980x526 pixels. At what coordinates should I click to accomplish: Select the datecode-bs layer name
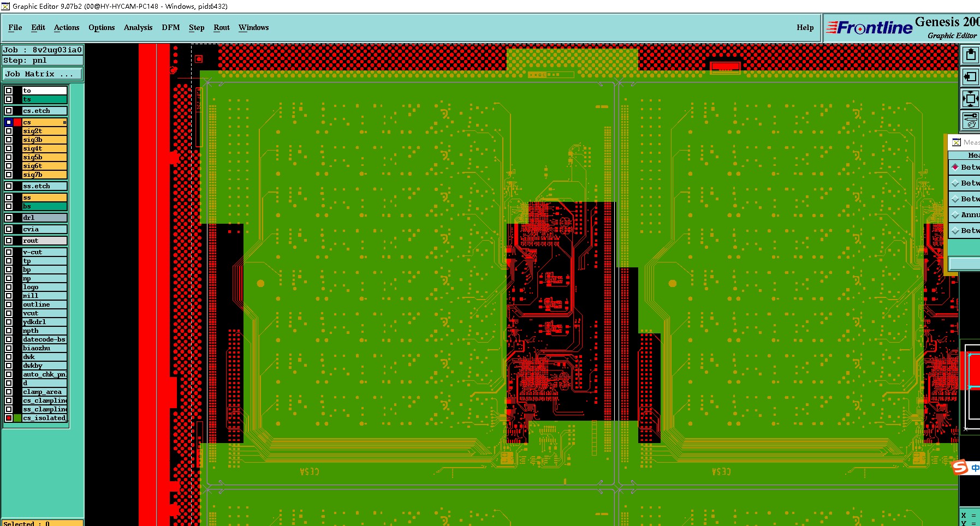44,339
